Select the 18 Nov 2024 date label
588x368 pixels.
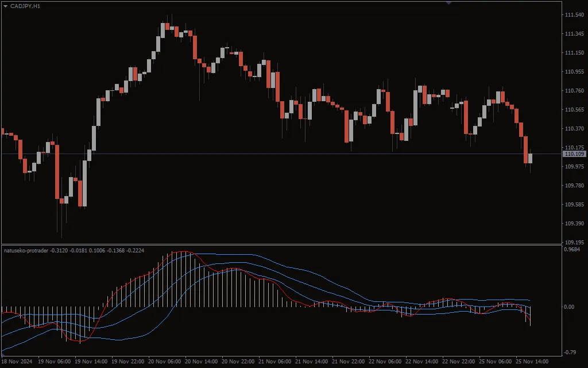(17, 362)
